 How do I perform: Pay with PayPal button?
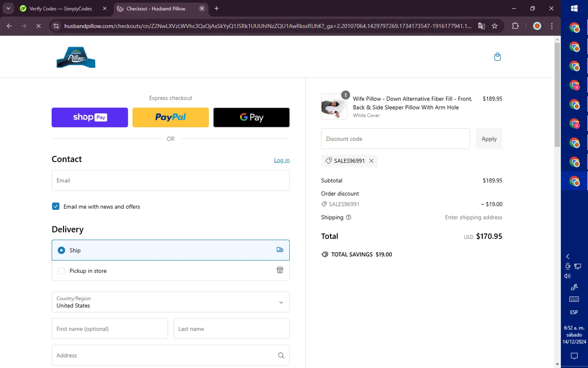pyautogui.click(x=171, y=117)
